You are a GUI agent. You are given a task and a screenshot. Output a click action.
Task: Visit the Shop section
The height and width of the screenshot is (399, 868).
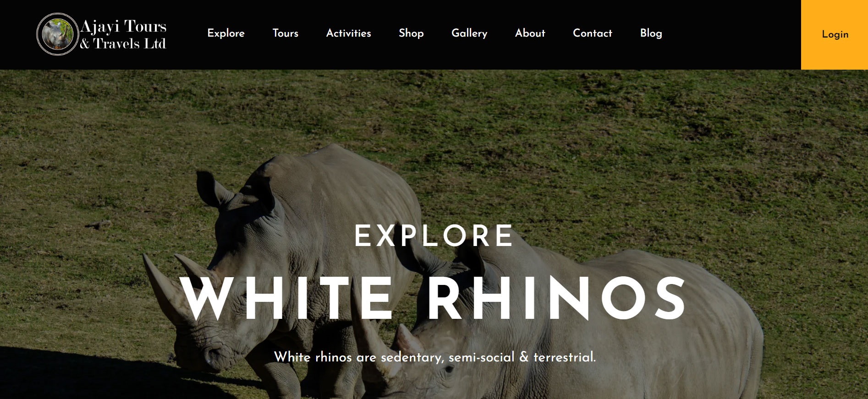411,33
